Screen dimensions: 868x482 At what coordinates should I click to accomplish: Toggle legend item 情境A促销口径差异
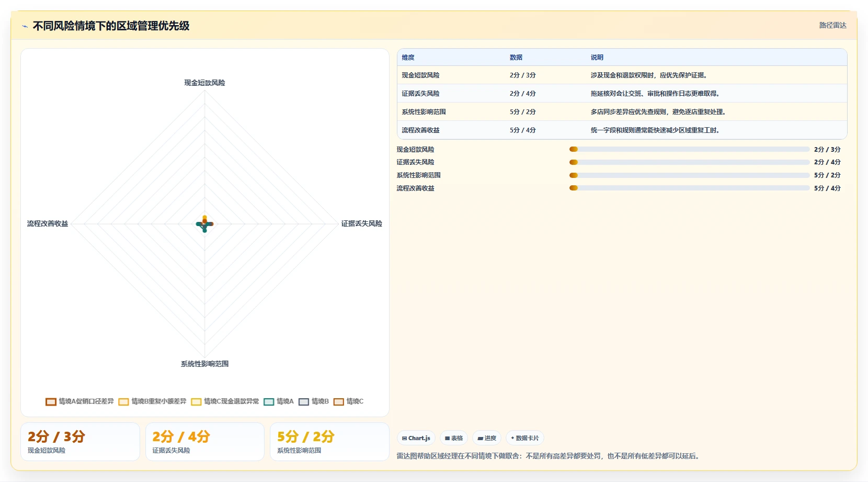click(x=79, y=401)
